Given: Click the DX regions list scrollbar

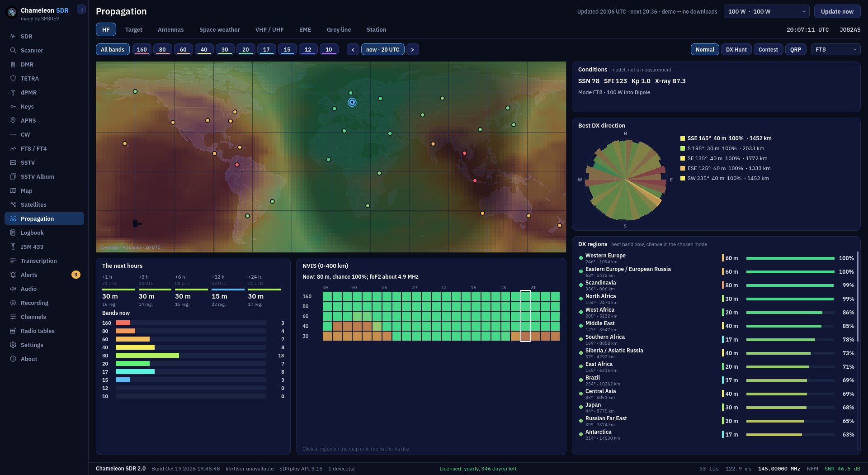Looking at the screenshot, I should 858,297.
